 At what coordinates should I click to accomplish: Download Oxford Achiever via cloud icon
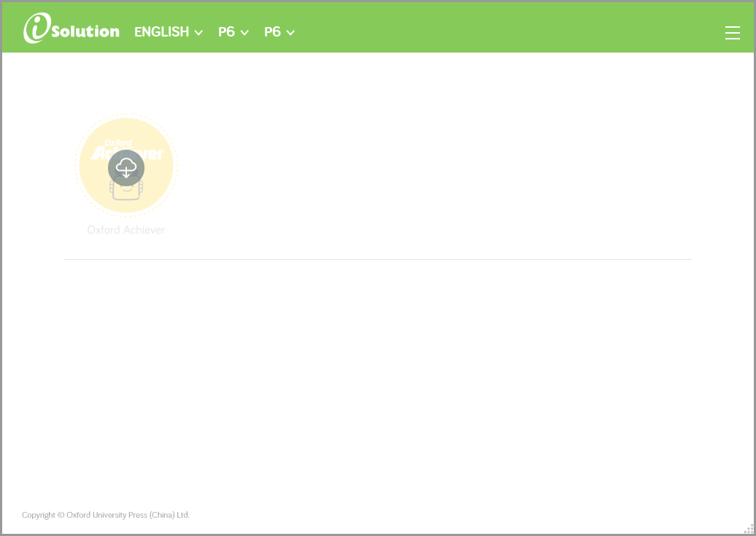126,168
